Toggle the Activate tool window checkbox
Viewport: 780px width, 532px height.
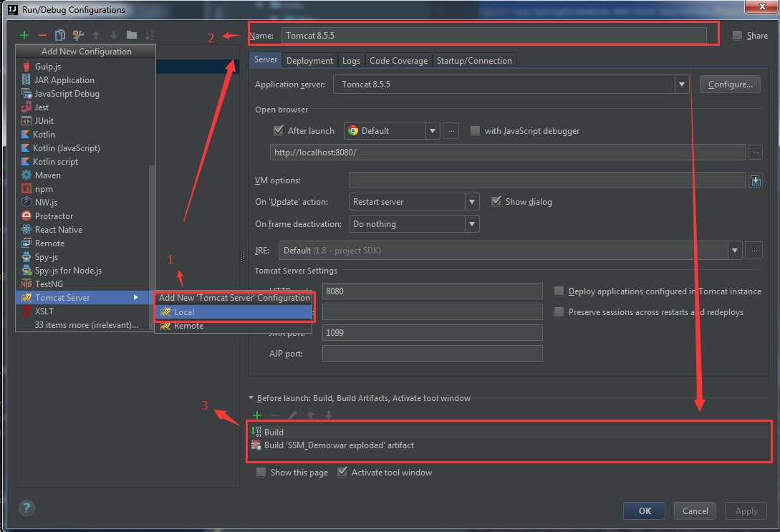coord(342,473)
